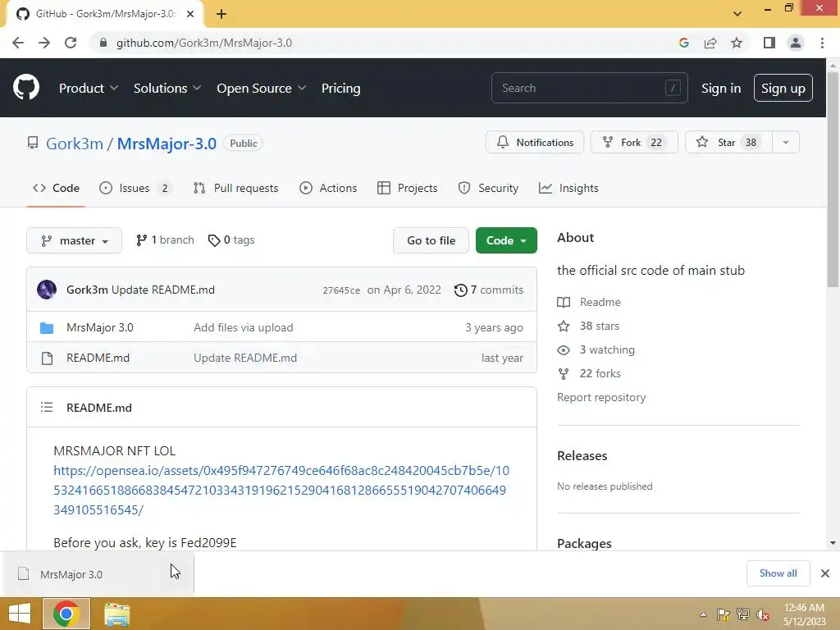This screenshot has height=630, width=840.
Task: Expand the Open Source menu
Action: click(261, 88)
